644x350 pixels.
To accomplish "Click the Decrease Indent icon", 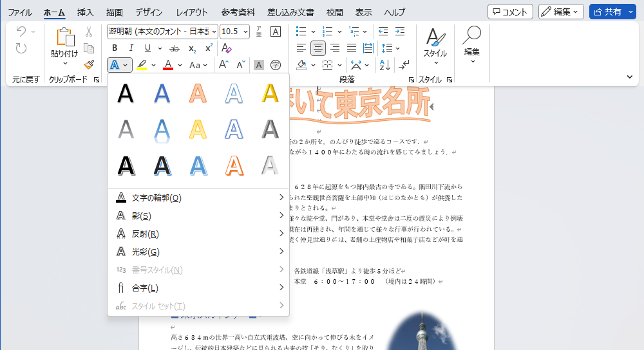I will [383, 31].
